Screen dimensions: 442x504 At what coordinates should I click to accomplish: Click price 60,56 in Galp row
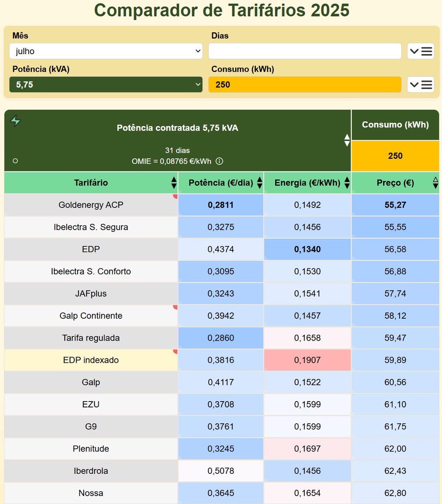[x=395, y=382]
